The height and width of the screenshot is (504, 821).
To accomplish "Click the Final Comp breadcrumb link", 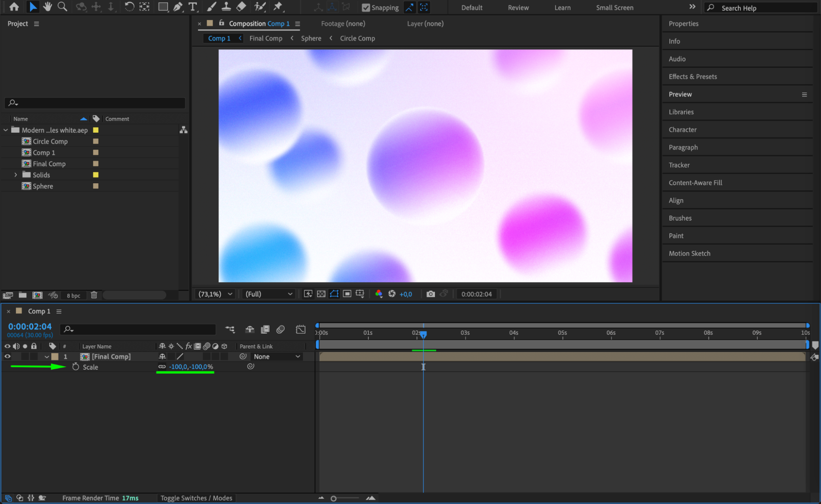I will [x=266, y=38].
